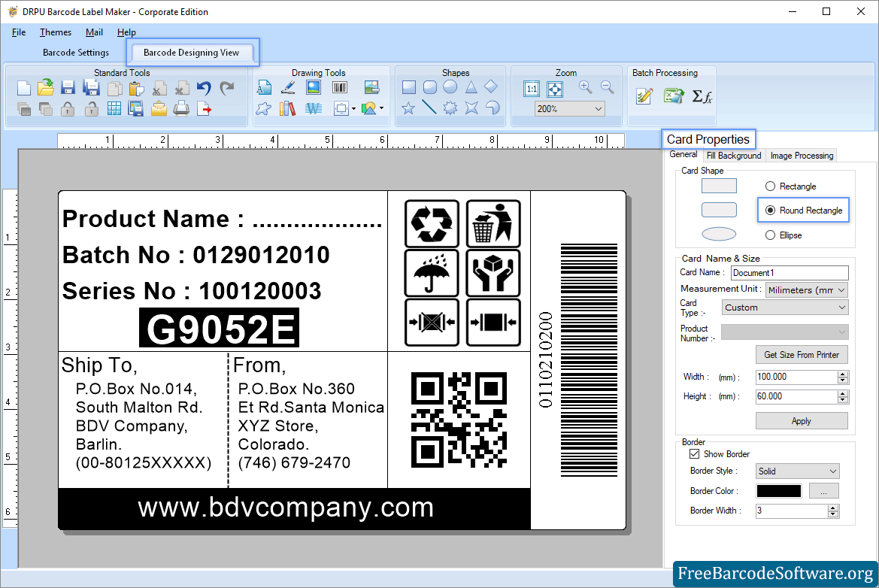Select the Line drawing tool
Screen dimensions: 879x588
click(429, 107)
